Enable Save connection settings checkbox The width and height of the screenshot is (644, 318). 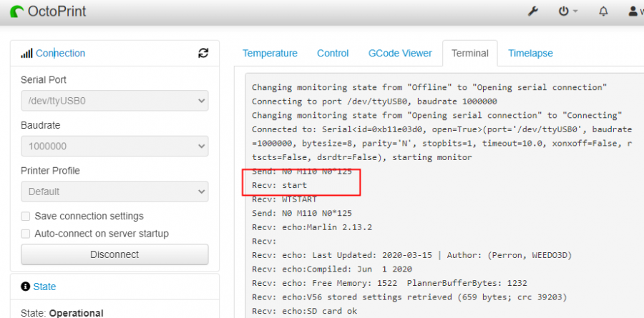tap(26, 217)
